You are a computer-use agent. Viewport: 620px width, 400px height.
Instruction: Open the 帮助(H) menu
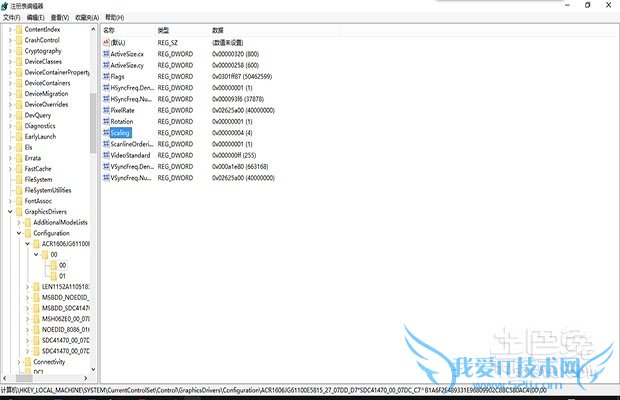click(114, 17)
